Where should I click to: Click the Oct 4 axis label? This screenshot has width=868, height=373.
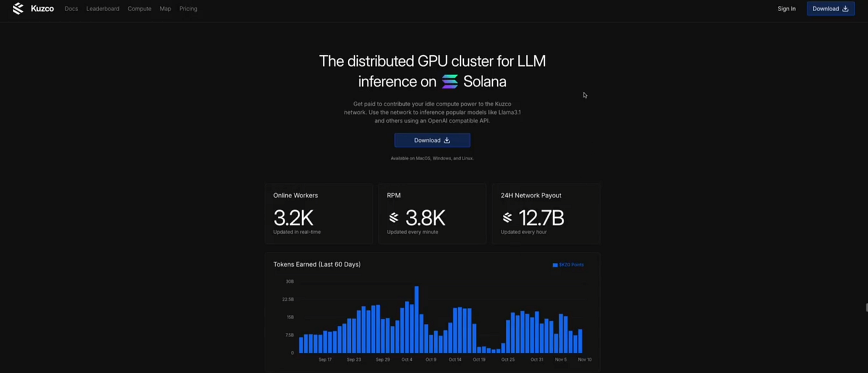pos(407,360)
